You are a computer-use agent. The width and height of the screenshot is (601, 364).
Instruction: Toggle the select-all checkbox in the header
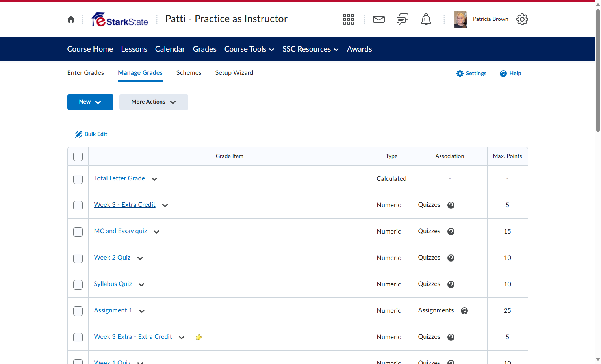point(78,156)
